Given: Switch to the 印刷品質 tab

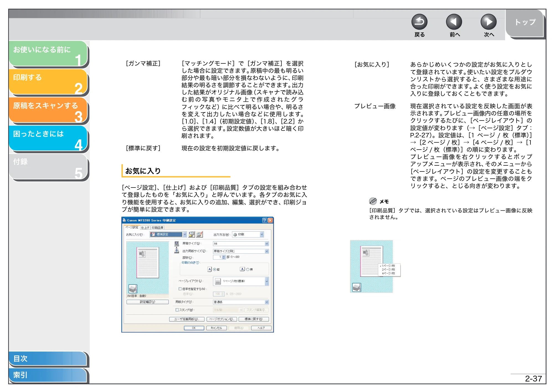Looking at the screenshot, I should tap(158, 227).
